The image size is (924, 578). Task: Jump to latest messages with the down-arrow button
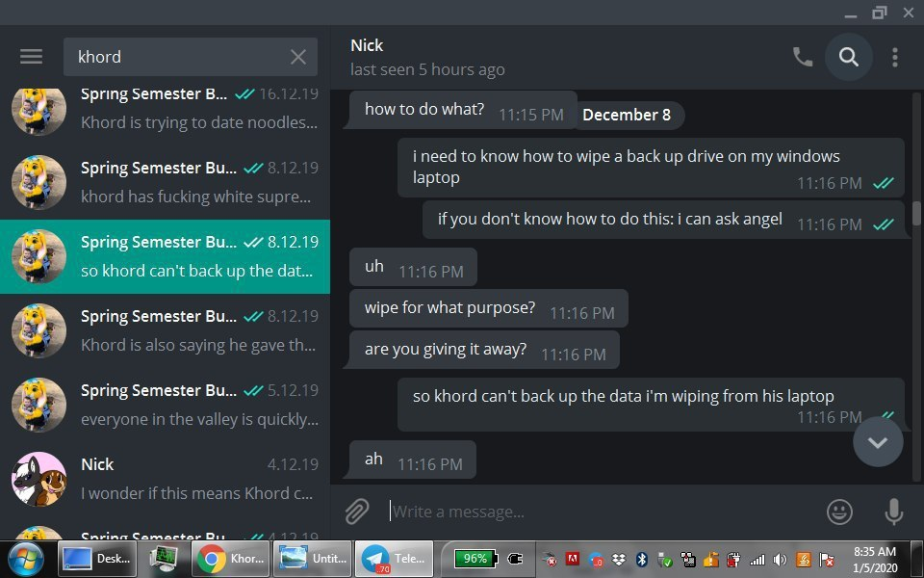[878, 442]
